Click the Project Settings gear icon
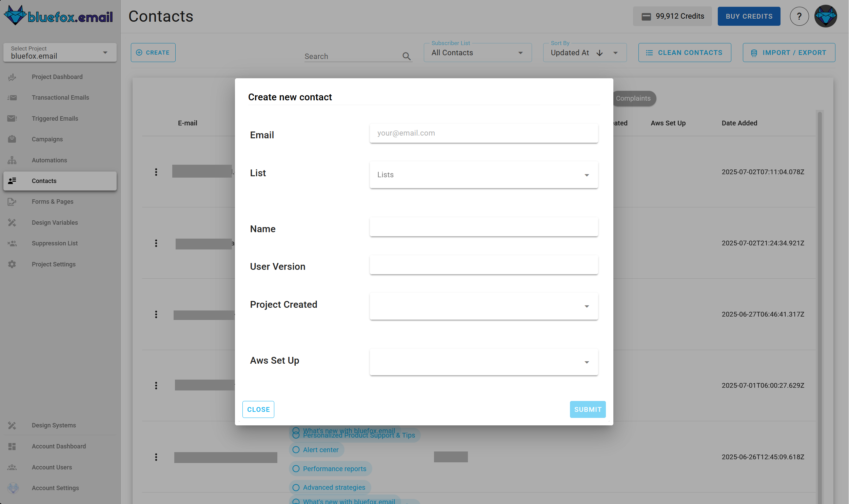The width and height of the screenshot is (849, 504). pyautogui.click(x=12, y=265)
